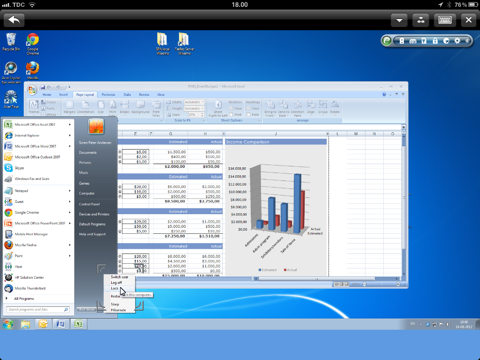The image size is (480, 360).
Task: Switch to Home ribbon tab
Action: coord(47,95)
